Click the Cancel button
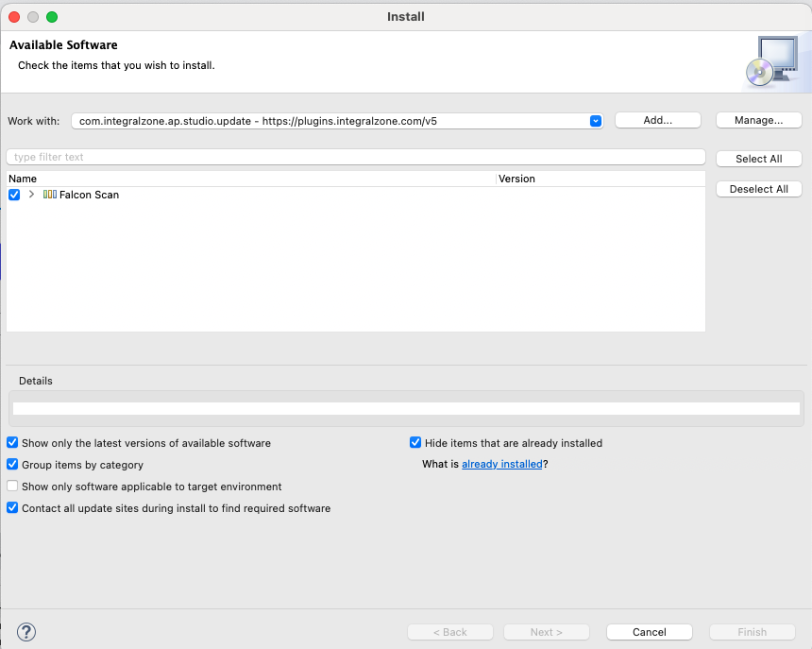Image resolution: width=812 pixels, height=649 pixels. coord(650,632)
